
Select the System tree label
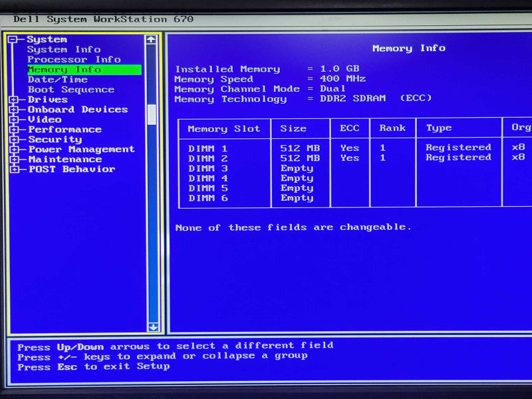[47, 40]
